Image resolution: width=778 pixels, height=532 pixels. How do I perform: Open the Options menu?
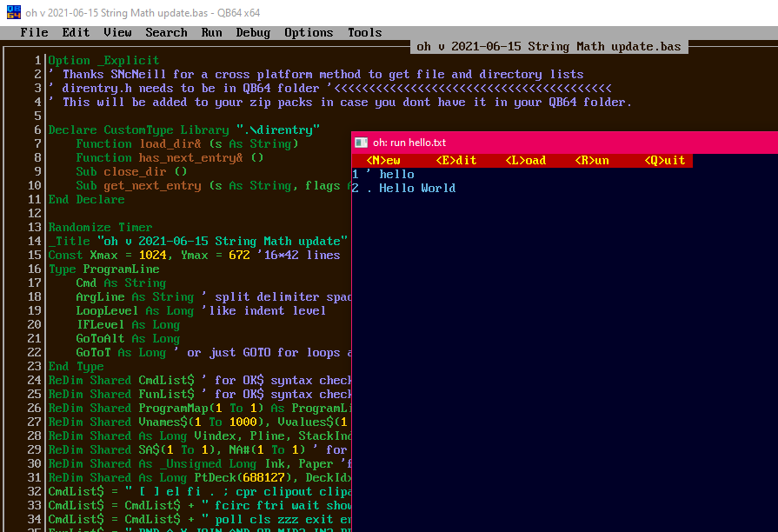(309, 33)
